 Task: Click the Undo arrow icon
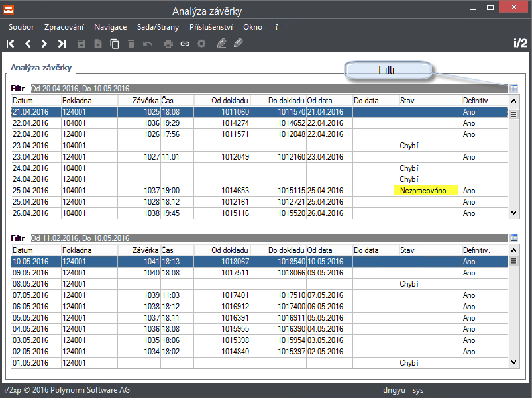click(148, 44)
